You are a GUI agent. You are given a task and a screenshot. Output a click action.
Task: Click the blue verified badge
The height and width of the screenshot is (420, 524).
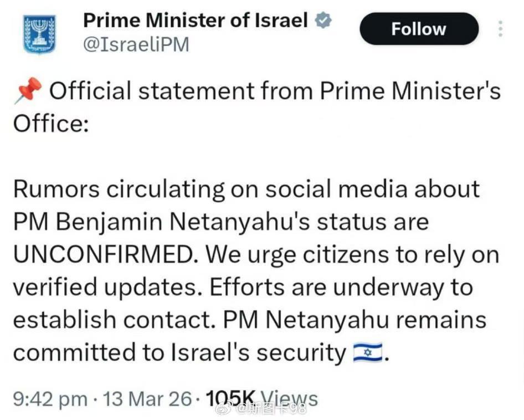click(323, 22)
